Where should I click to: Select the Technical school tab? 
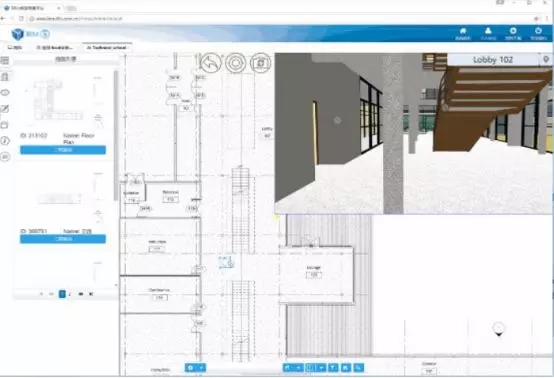pyautogui.click(x=107, y=47)
